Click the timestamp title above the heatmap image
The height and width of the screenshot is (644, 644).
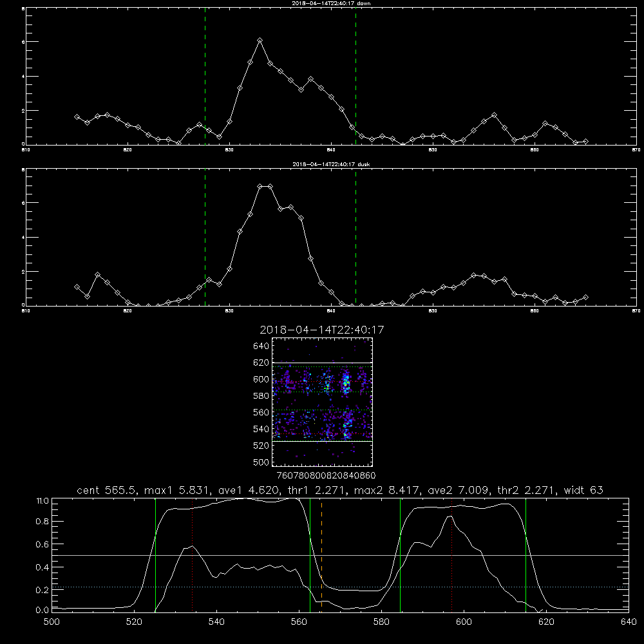(x=321, y=330)
